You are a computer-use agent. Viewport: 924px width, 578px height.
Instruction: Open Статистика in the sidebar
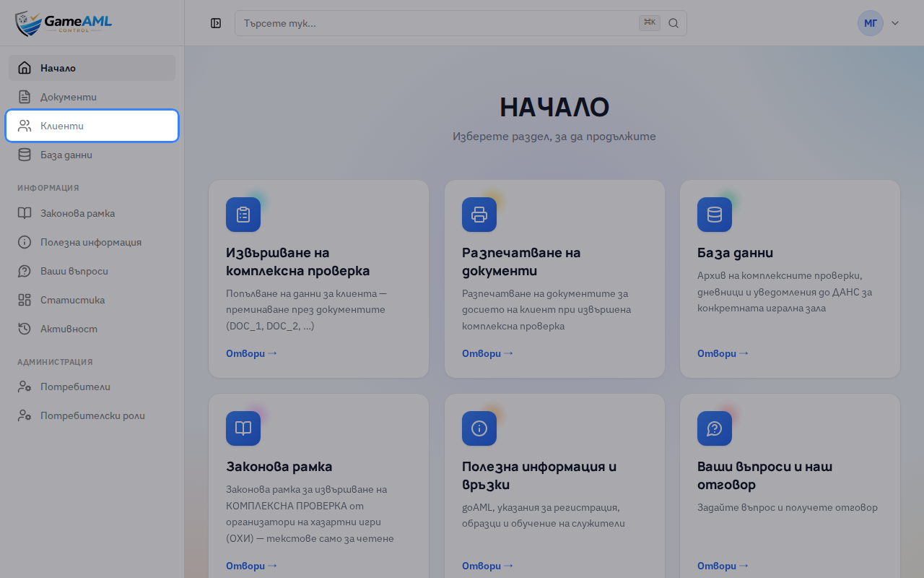[92, 300]
